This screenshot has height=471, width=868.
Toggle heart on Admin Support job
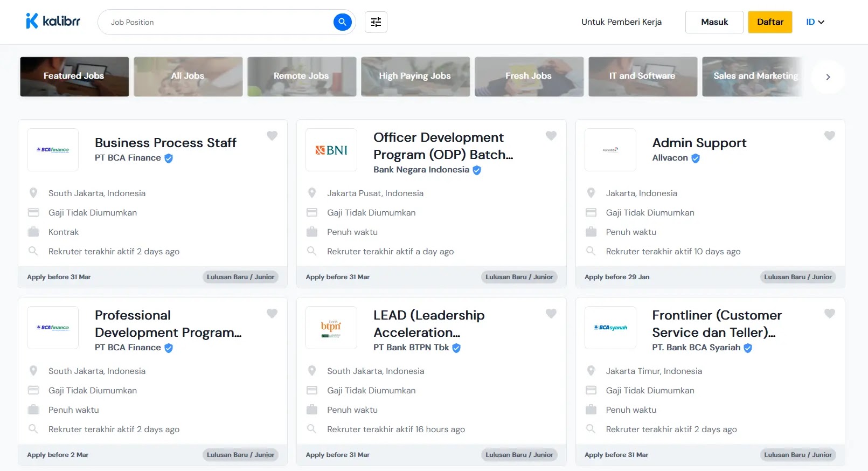[x=830, y=136]
